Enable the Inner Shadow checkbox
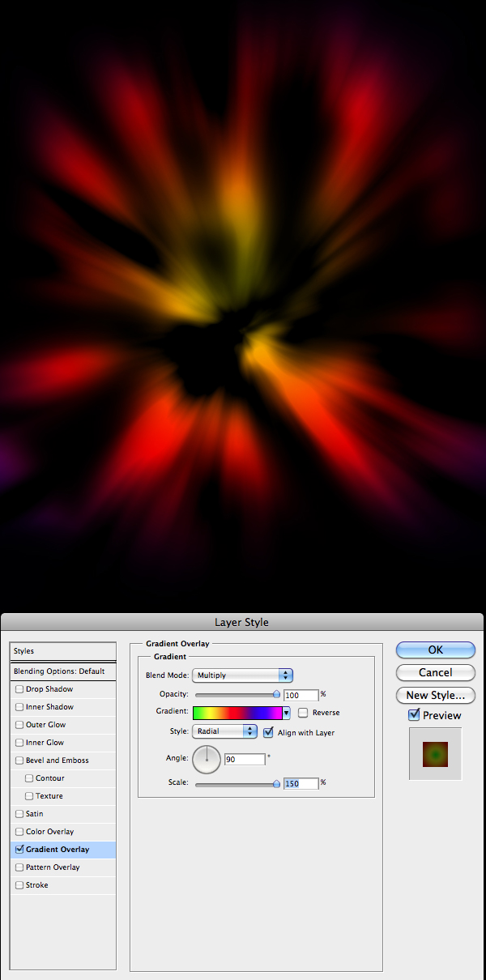Image resolution: width=486 pixels, height=980 pixels. pos(19,707)
